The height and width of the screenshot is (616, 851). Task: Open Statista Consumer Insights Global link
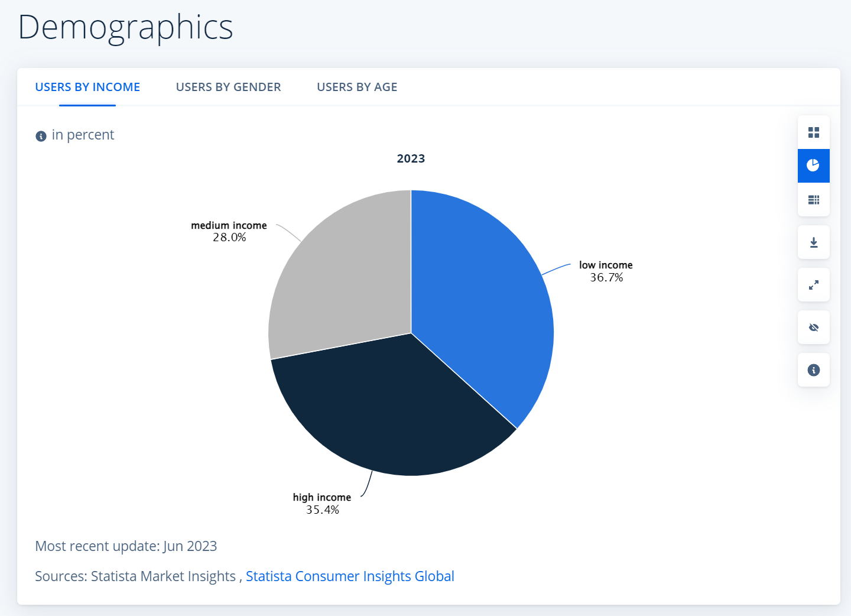click(350, 576)
